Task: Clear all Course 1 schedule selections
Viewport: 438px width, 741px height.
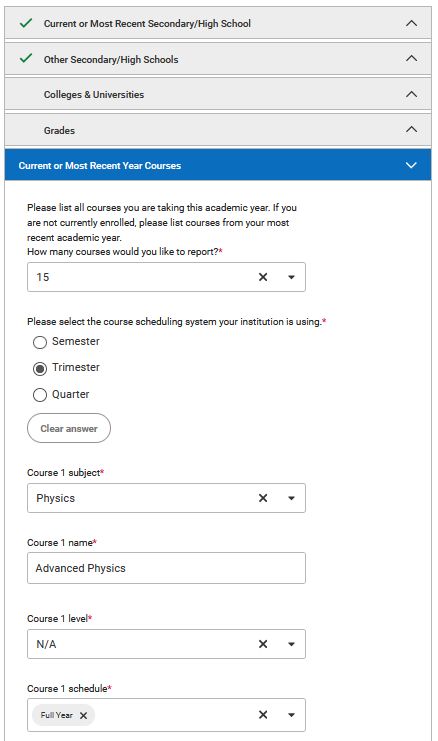Action: click(x=263, y=715)
